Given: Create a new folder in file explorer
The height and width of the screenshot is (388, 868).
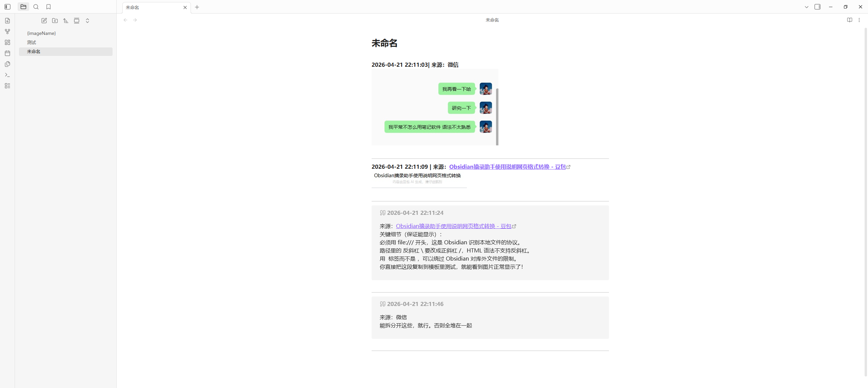Looking at the screenshot, I should pos(55,21).
